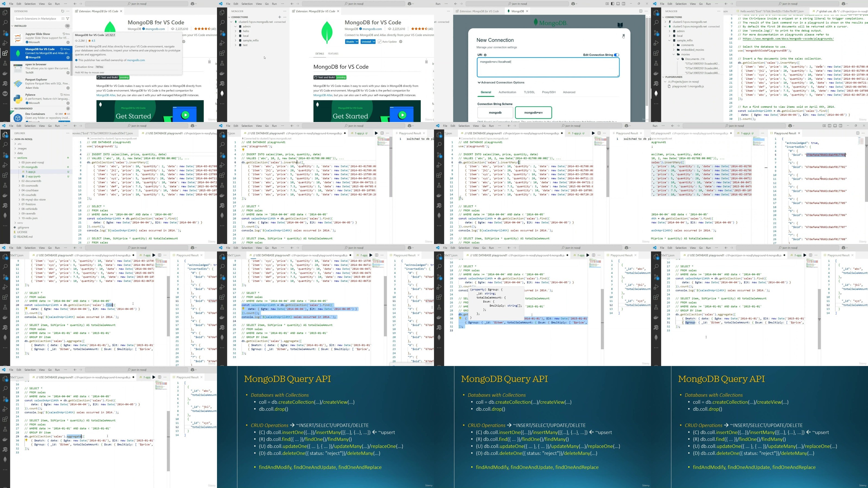868x488 pixels.
Task: Click the URI connection string text area
Action: 548,67
